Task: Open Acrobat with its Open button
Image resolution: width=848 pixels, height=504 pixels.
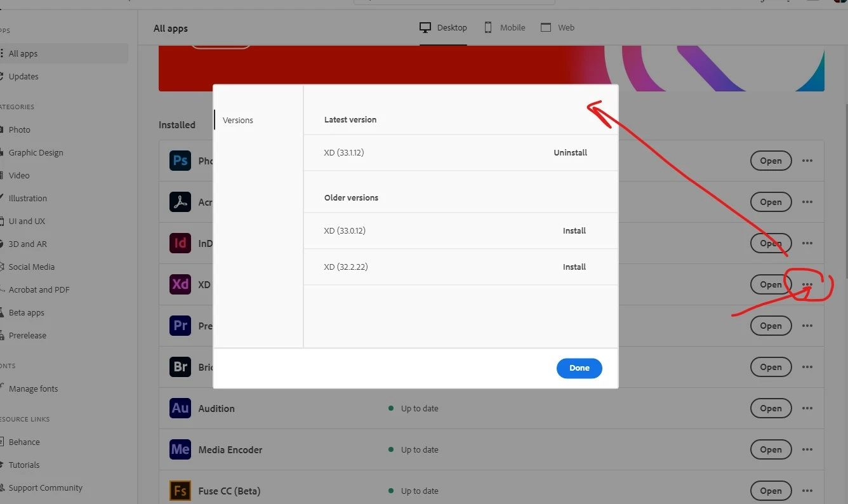Action: pos(771,202)
